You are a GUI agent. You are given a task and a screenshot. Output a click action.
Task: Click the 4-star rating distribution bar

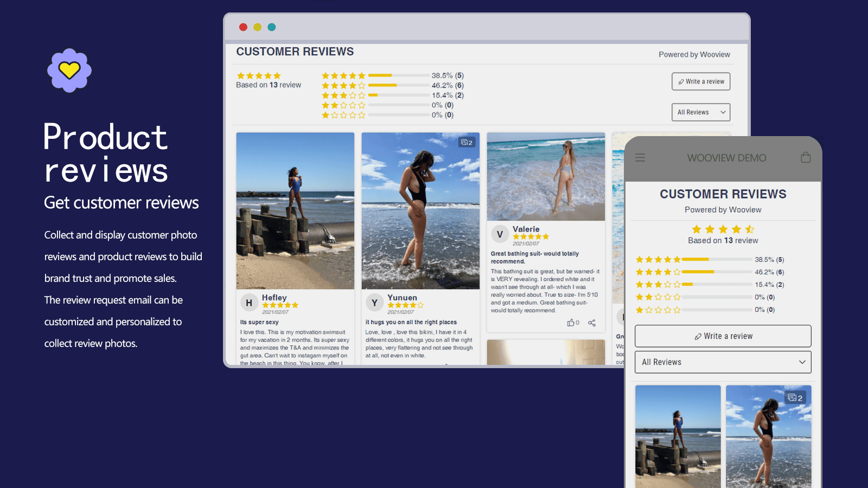[x=399, y=85]
